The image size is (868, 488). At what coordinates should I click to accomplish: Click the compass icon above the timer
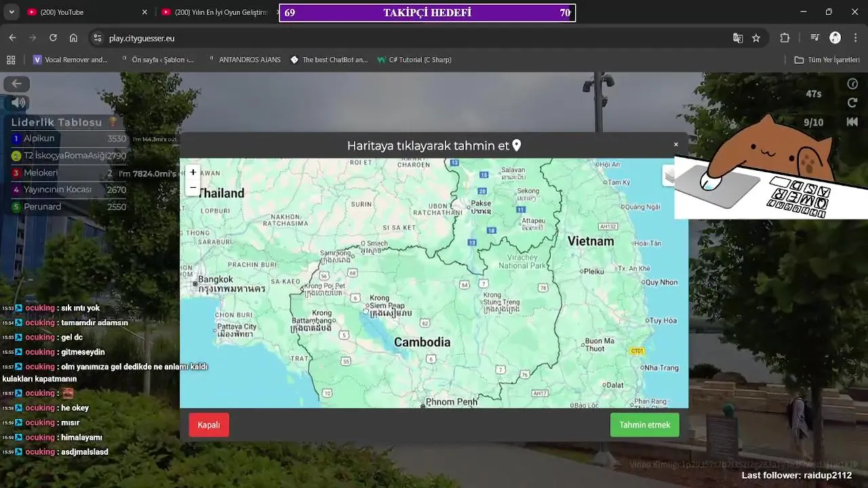pos(852,83)
